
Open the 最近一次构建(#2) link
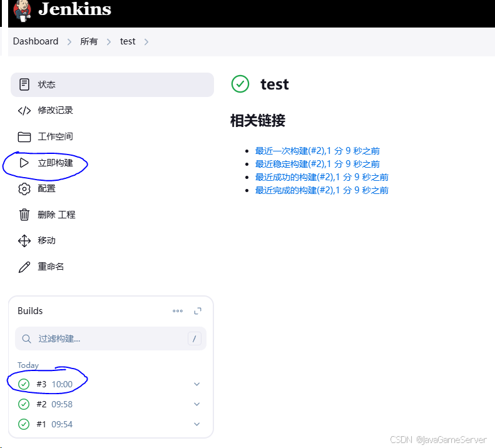(317, 151)
